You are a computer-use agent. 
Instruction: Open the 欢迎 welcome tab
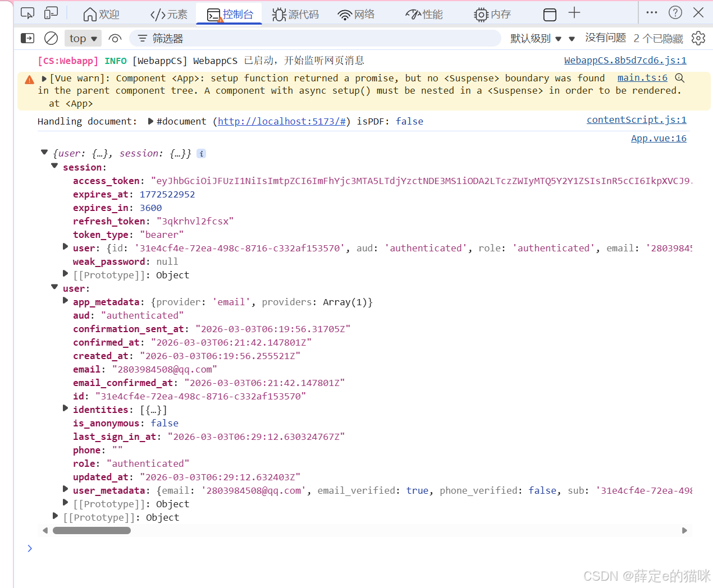tap(101, 14)
